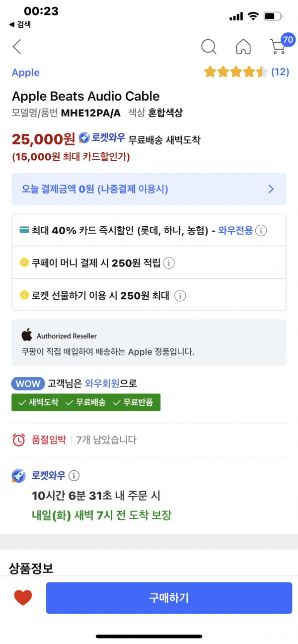The height and width of the screenshot is (644, 298).
Task: Expand 오늘 결제금액 0원 chevron
Action: [x=271, y=189]
